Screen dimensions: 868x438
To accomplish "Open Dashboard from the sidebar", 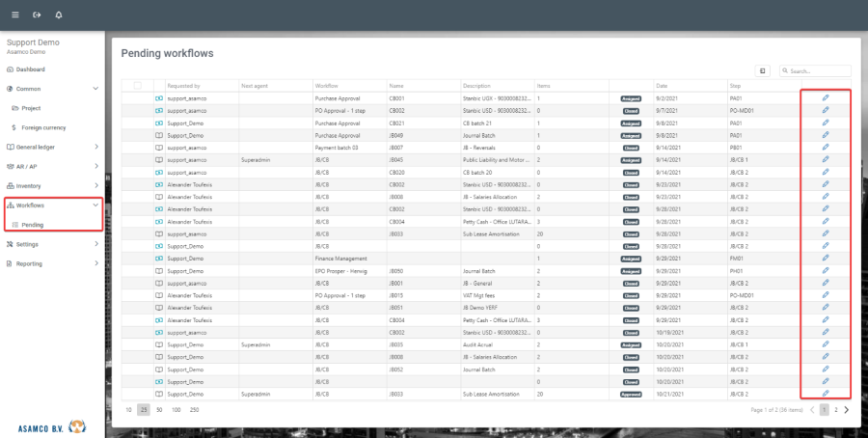I will pyautogui.click(x=30, y=69).
